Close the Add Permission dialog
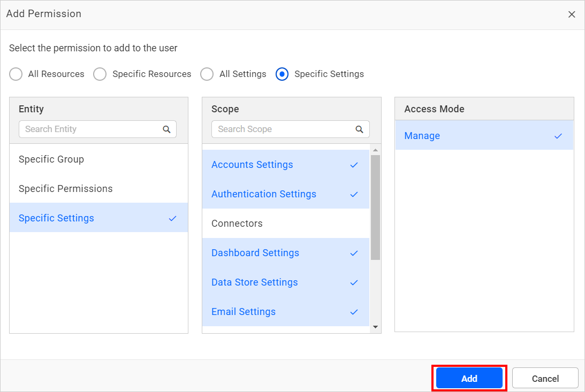585x392 pixels. (572, 14)
